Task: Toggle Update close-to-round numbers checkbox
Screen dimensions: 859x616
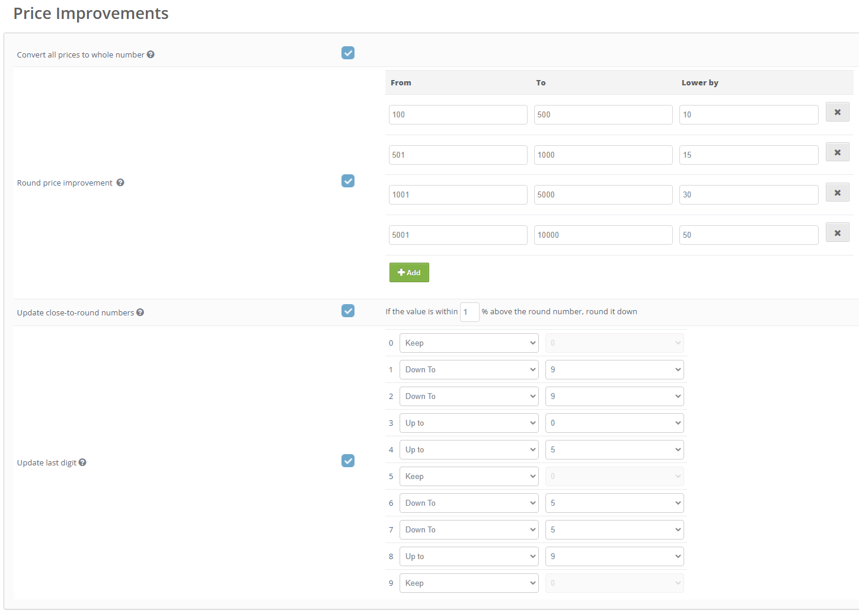Action: (x=348, y=311)
